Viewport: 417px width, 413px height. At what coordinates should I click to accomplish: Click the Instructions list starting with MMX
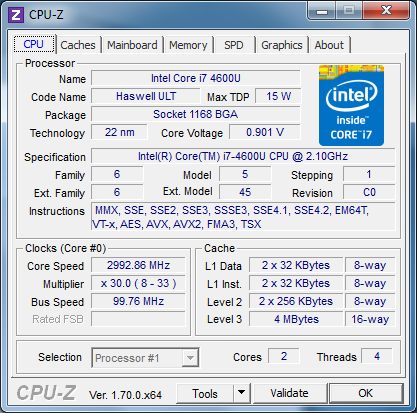pyautogui.click(x=243, y=217)
